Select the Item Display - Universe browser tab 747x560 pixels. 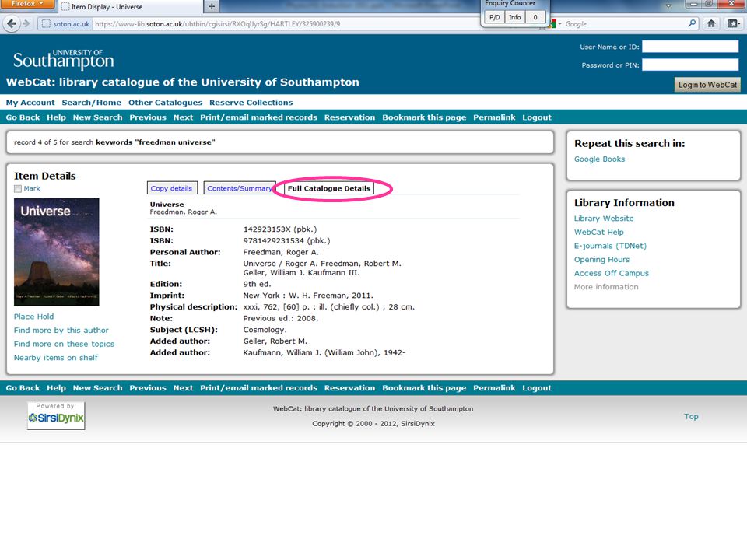130,7
